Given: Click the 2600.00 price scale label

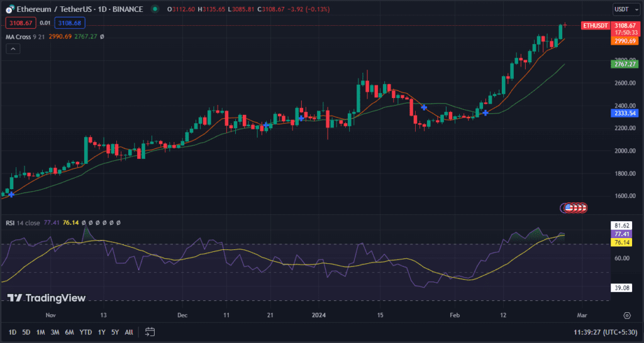Looking at the screenshot, I should (x=625, y=84).
